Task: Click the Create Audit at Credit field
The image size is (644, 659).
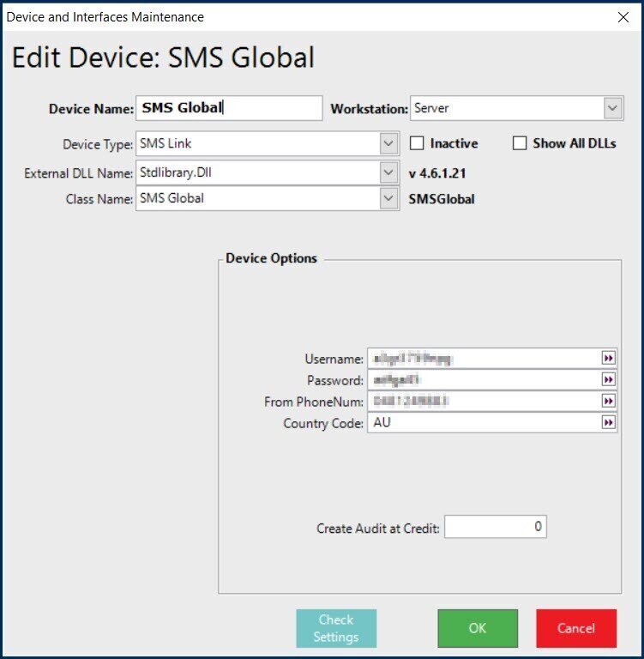Action: (495, 527)
